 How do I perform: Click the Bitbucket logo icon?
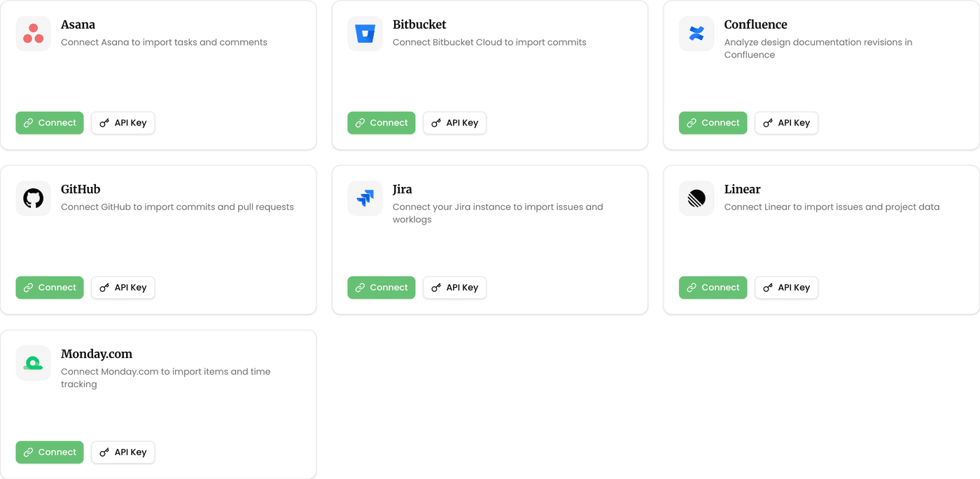tap(365, 34)
